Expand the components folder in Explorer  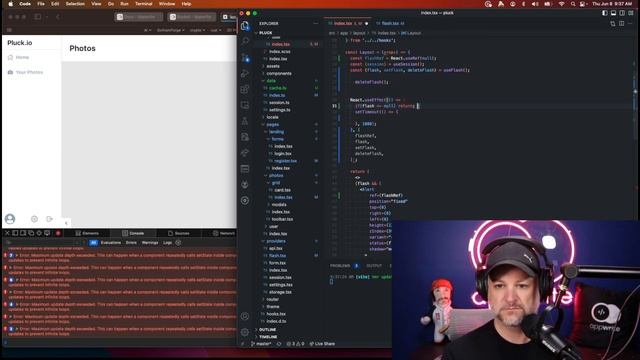pos(279,73)
